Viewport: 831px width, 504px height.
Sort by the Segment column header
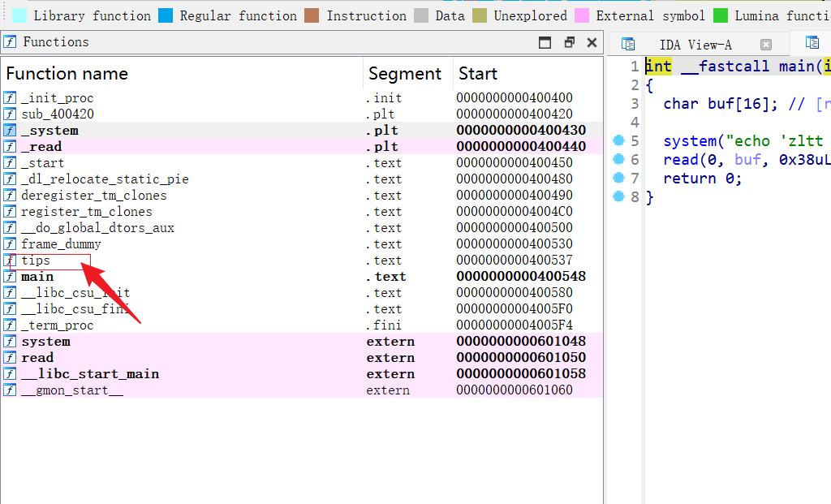[x=404, y=74]
